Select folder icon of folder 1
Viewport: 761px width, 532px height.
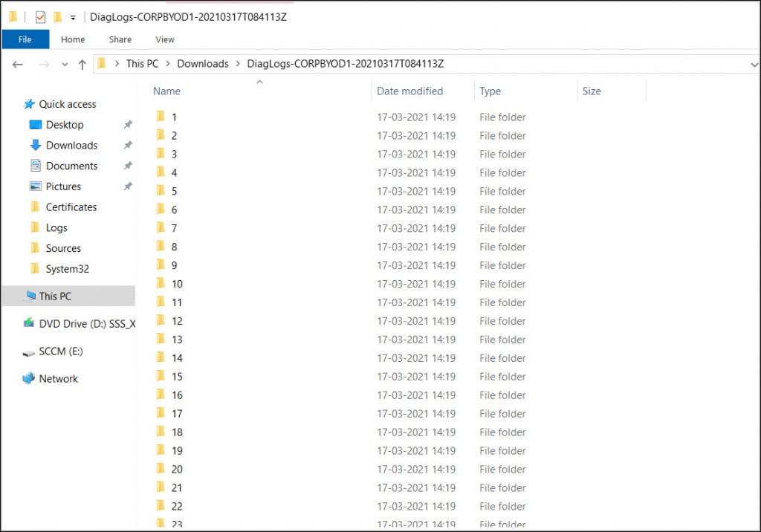pos(161,116)
